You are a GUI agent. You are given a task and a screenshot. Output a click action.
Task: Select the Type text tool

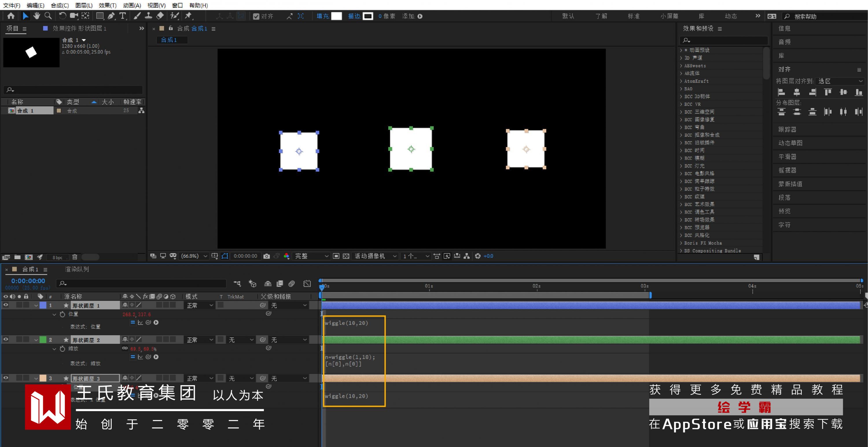coord(123,16)
